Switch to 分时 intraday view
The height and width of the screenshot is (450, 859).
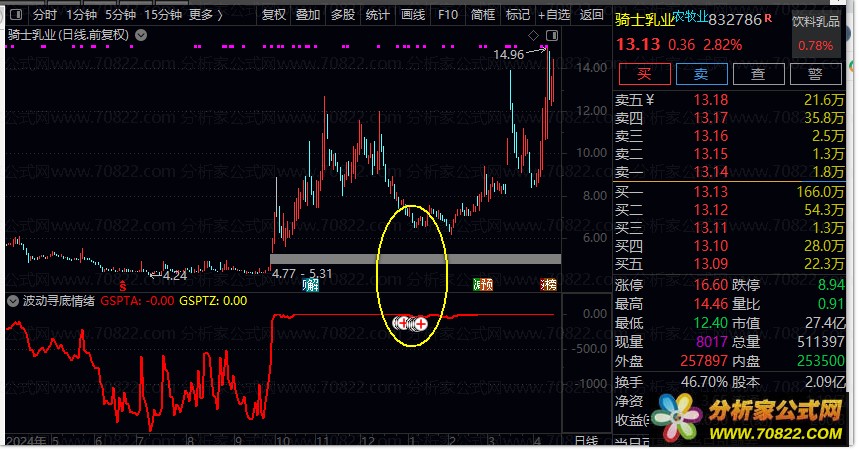pyautogui.click(x=45, y=15)
